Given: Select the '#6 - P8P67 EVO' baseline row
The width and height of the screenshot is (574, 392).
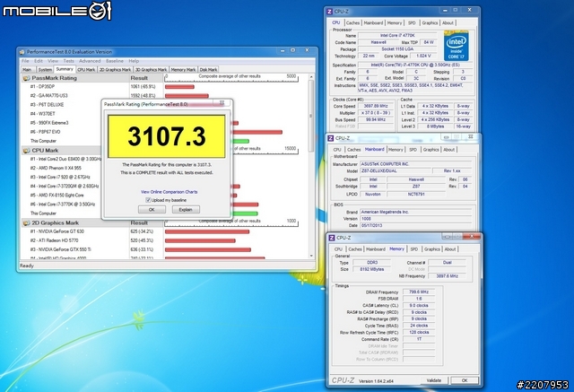Looking at the screenshot, I should (x=45, y=132).
